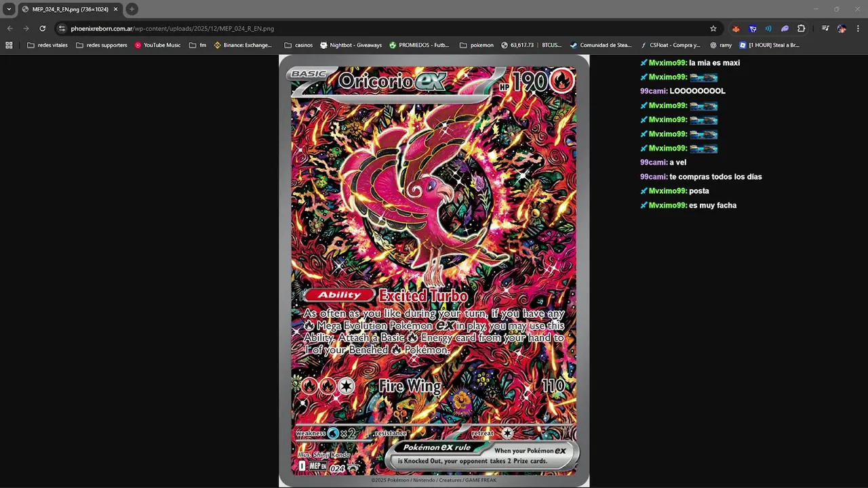Click chat message "es muy facha"

713,205
